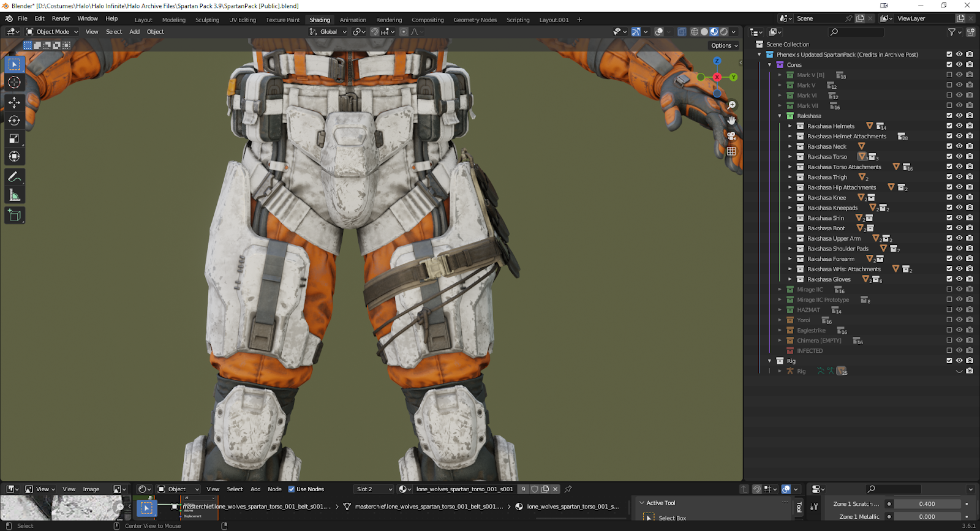Open the Render menu
Viewport: 980px width, 531px height.
tap(61, 19)
